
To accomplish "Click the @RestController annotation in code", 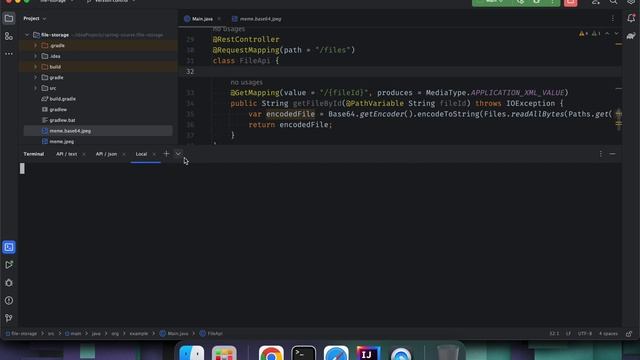I will [246, 39].
